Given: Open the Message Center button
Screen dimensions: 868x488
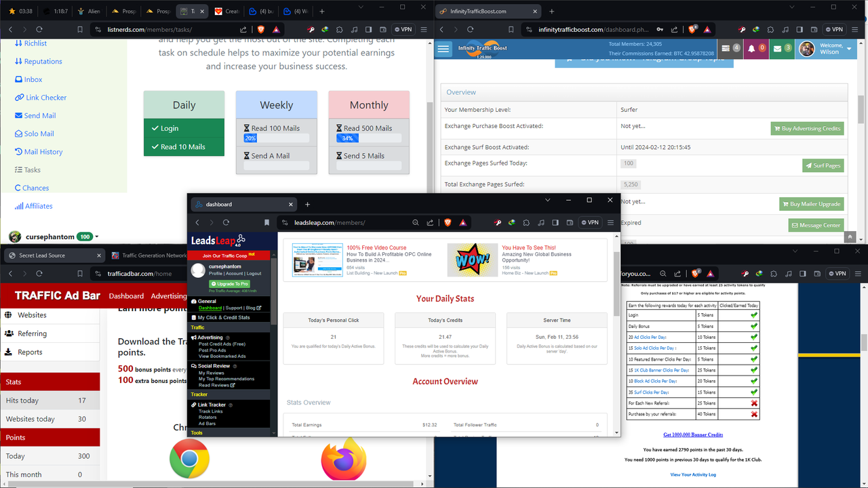Looking at the screenshot, I should [816, 225].
